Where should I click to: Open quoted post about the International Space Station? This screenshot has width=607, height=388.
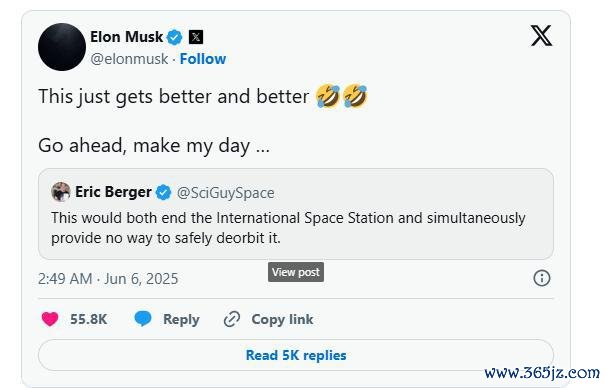coord(296,214)
